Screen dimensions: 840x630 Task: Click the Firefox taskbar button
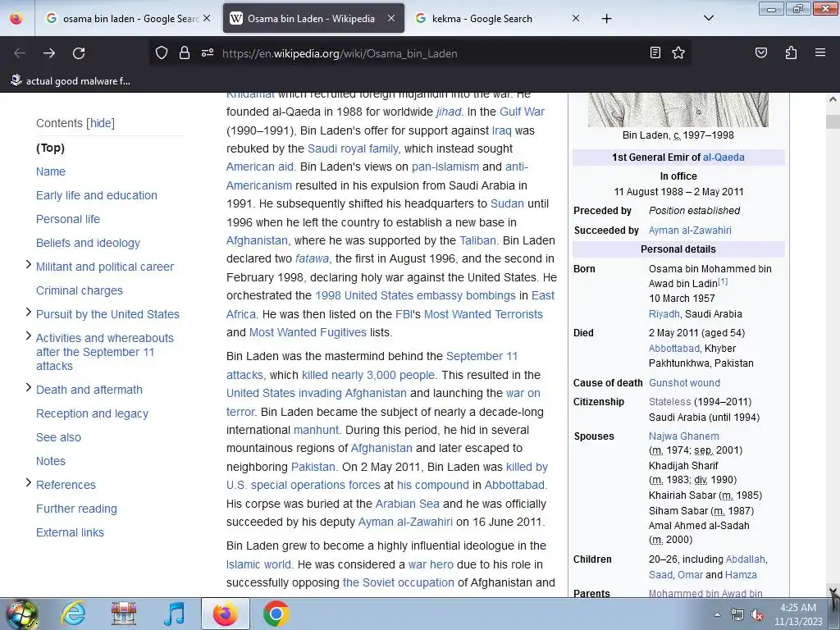click(225, 614)
